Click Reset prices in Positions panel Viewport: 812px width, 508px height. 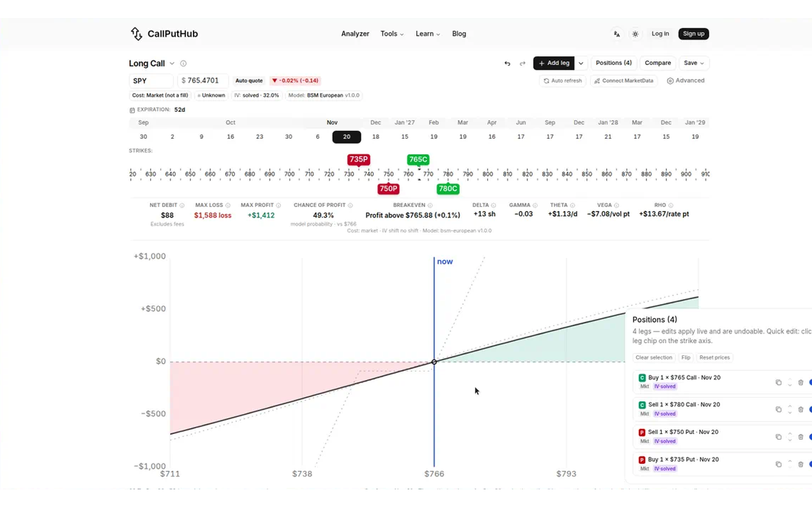(x=714, y=357)
